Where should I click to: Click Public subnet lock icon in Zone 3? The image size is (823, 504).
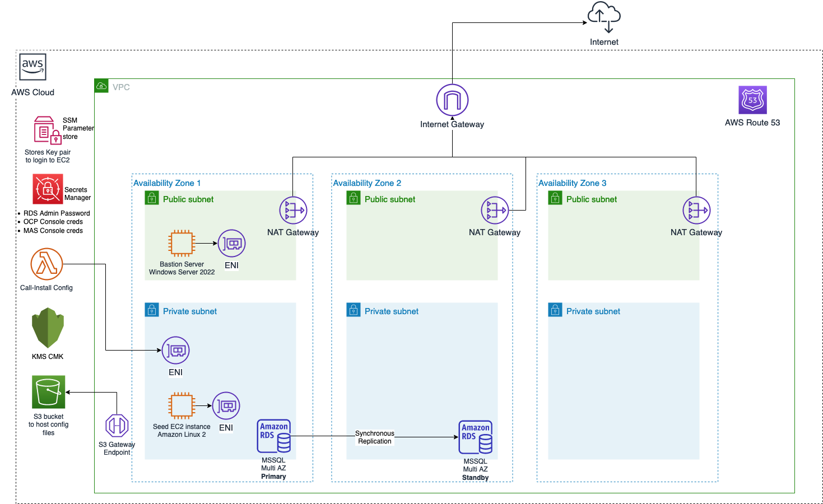(x=555, y=198)
